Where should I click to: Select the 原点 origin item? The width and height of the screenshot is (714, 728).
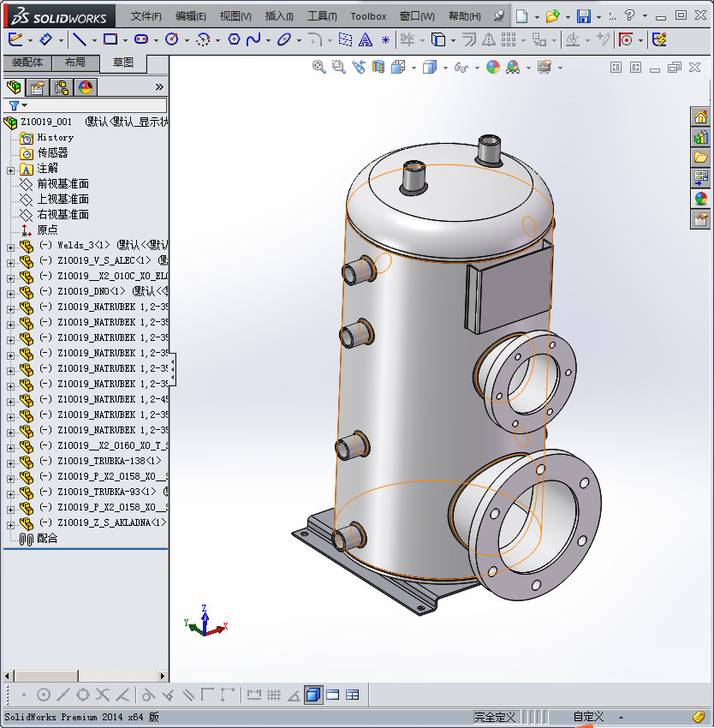(47, 230)
